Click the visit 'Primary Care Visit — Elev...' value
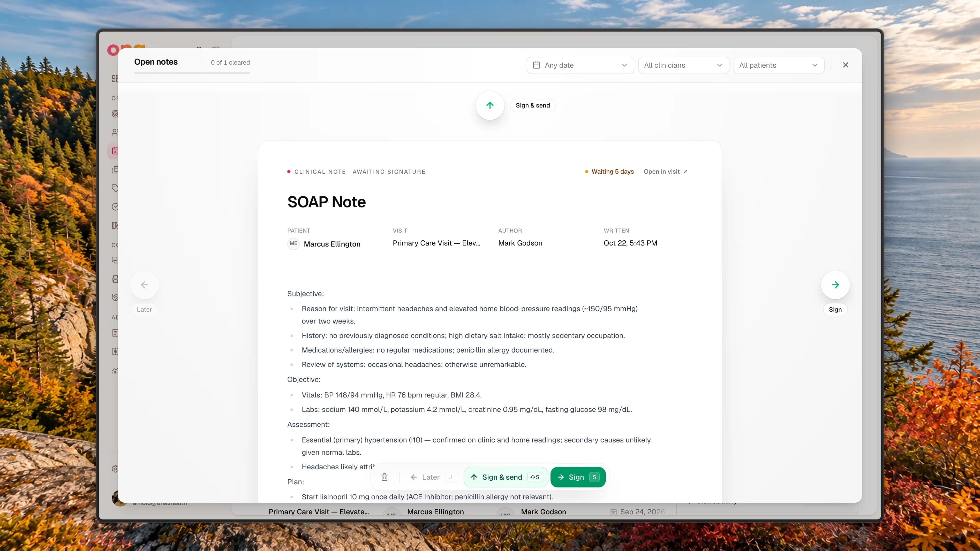Image resolution: width=980 pixels, height=551 pixels. click(x=436, y=243)
